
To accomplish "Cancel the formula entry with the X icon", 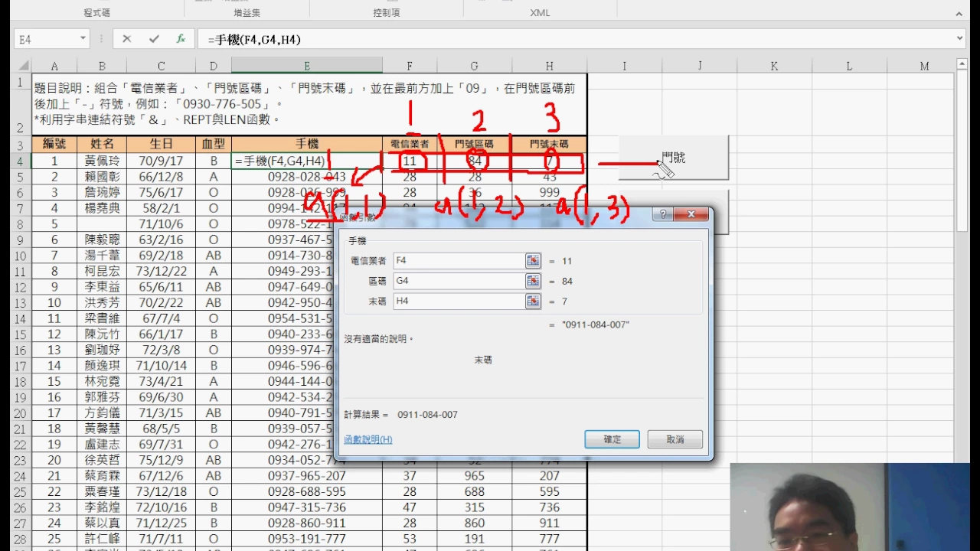I will coord(127,39).
